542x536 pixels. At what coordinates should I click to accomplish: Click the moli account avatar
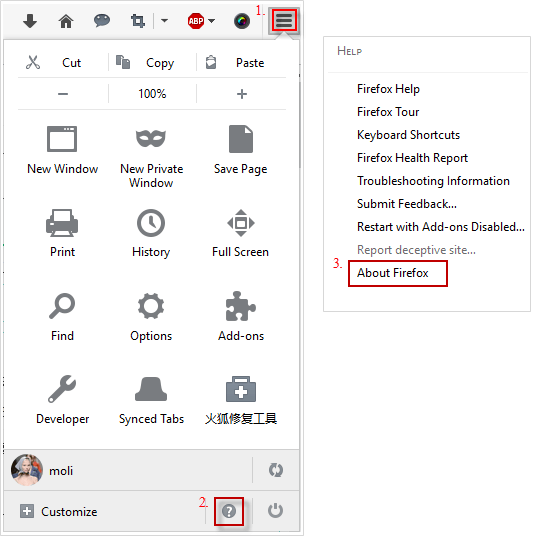coord(27,470)
